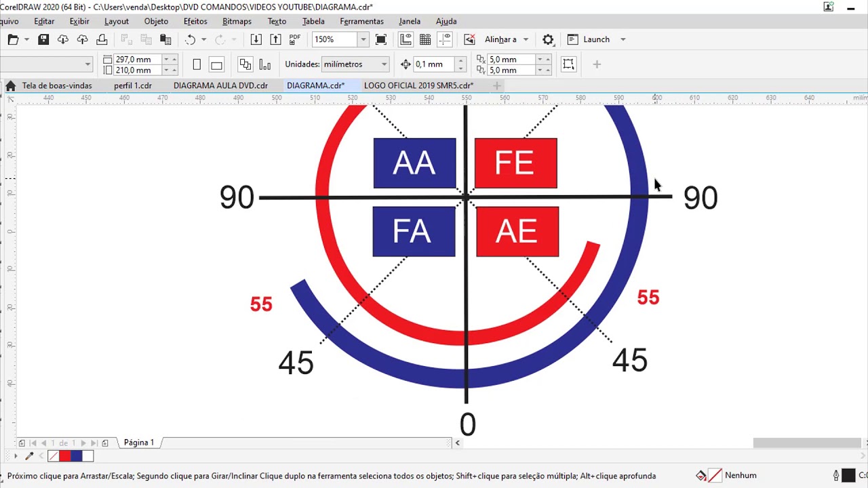This screenshot has height=488, width=868.
Task: Open the Editar menu
Action: pyautogui.click(x=44, y=22)
